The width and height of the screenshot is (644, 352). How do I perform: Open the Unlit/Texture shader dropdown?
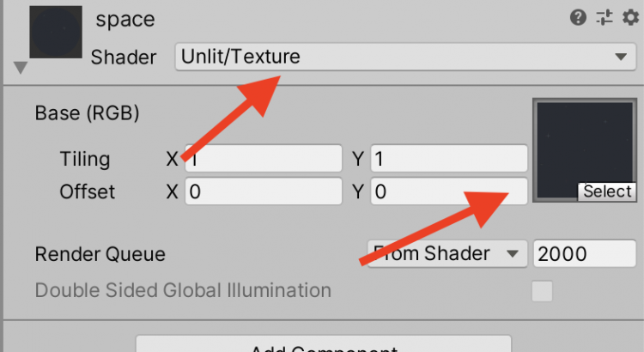click(x=404, y=58)
